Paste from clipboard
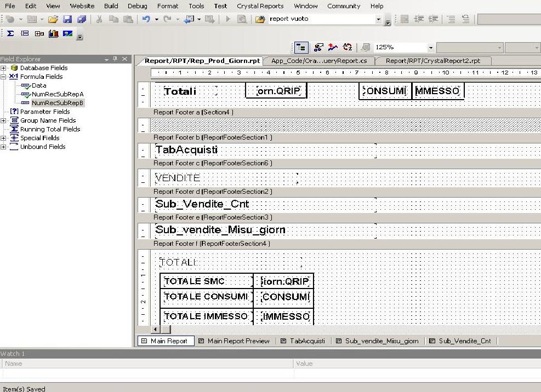This screenshot has height=392, width=541. pyautogui.click(x=128, y=19)
